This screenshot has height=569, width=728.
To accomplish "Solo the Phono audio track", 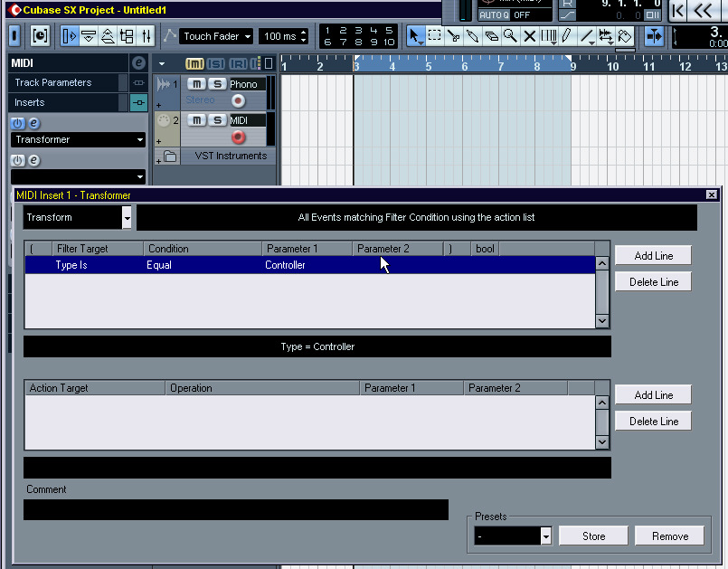I will coord(217,84).
